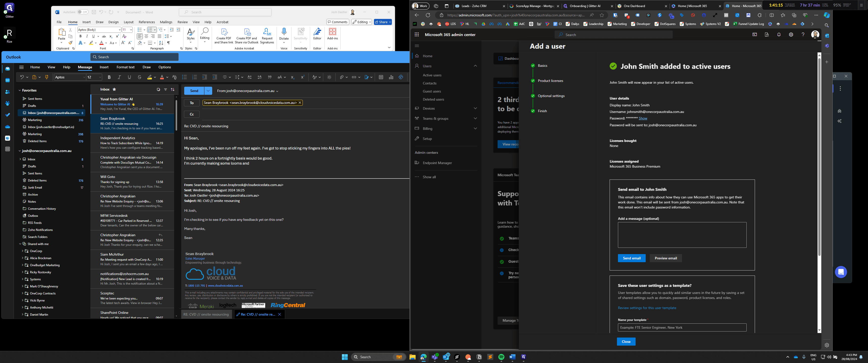This screenshot has height=363, width=868.
Task: Expand Teams & groups in admin center
Action: (x=475, y=118)
